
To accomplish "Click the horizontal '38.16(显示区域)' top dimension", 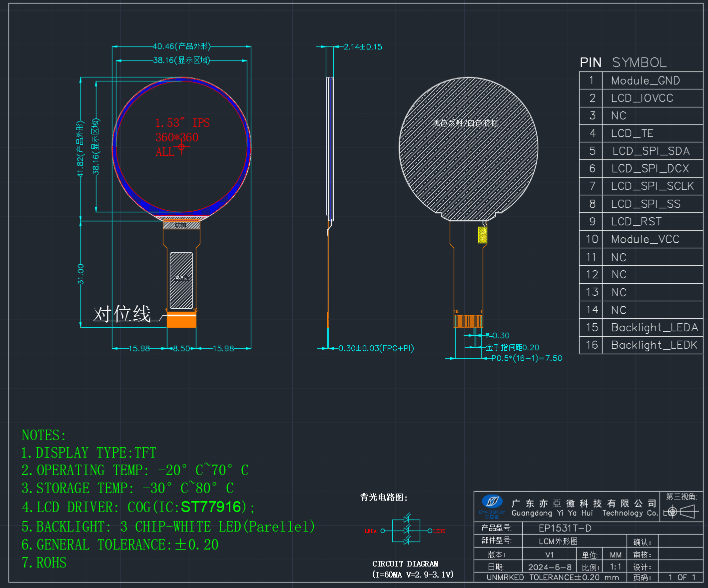I will coord(182,60).
